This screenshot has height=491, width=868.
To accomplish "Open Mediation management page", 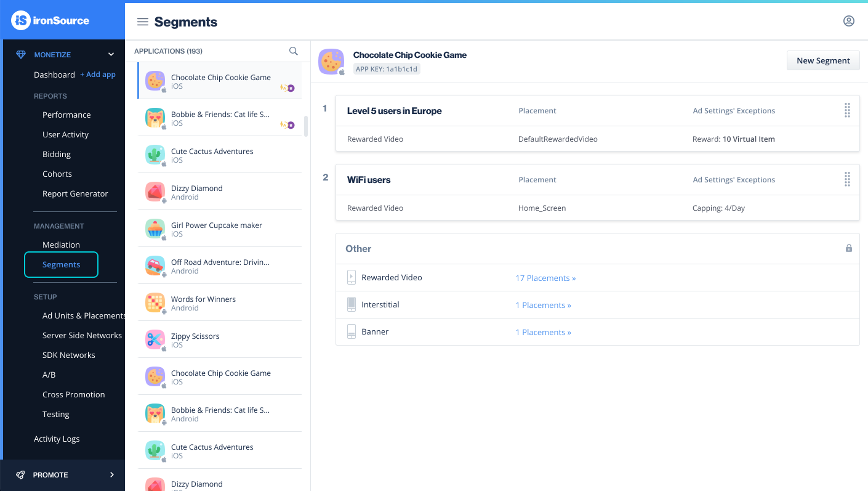I will click(x=61, y=245).
